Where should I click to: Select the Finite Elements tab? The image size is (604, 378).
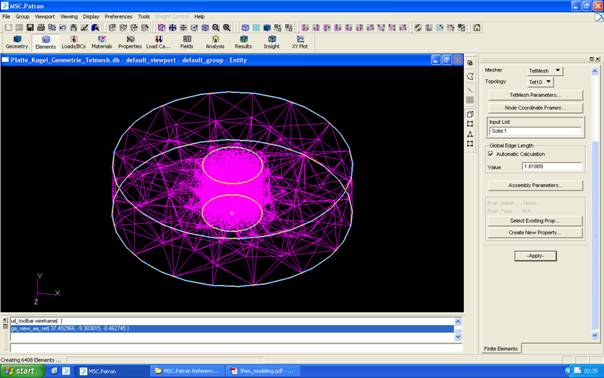[x=501, y=348]
